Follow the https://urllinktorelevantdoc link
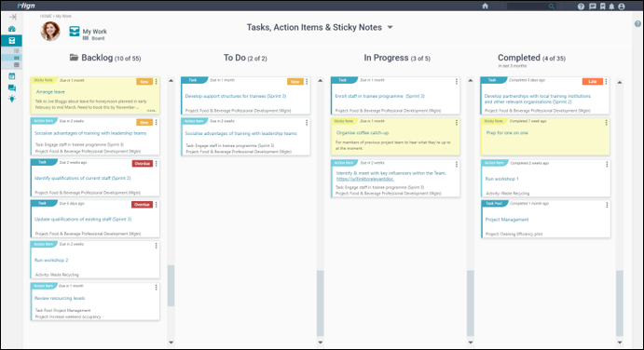644x350 pixels. coord(364,179)
